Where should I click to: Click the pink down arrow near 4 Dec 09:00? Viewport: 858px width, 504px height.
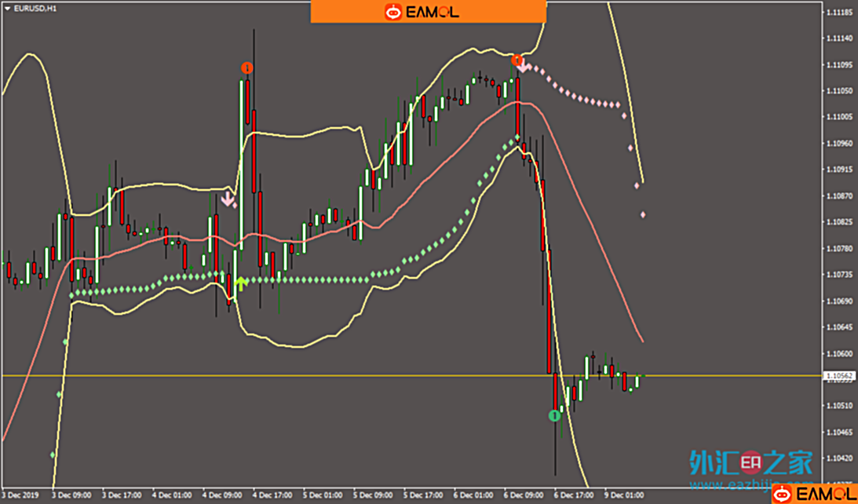[228, 198]
